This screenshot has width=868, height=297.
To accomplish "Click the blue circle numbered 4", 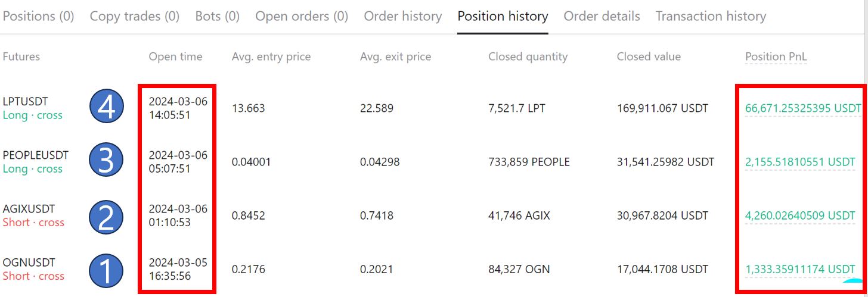I will point(107,108).
